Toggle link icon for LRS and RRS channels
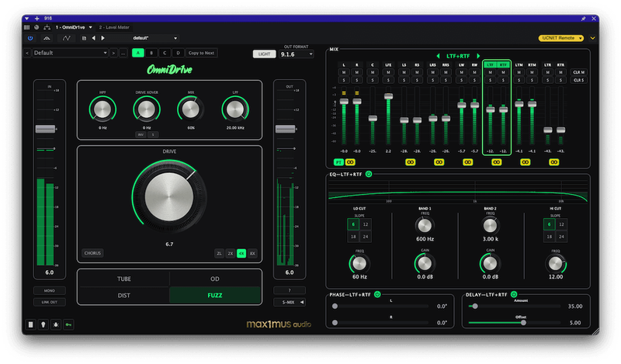This screenshot has height=364, width=621. [x=439, y=162]
